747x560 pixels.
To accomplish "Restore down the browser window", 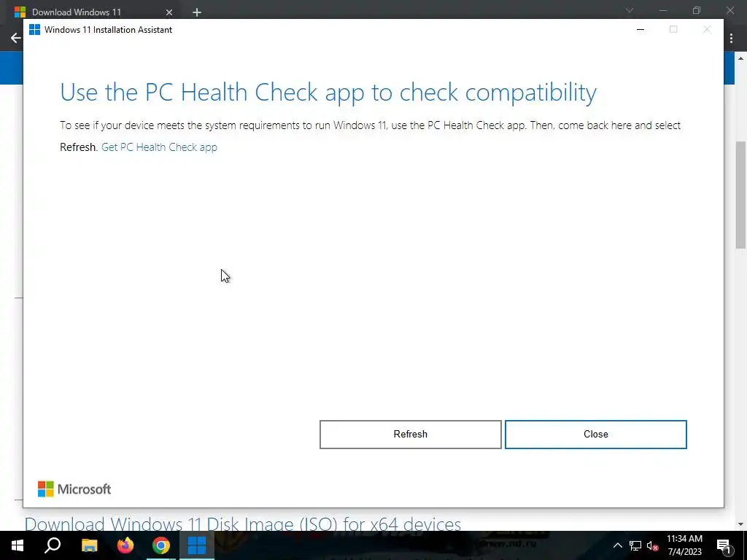I will pos(697,10).
